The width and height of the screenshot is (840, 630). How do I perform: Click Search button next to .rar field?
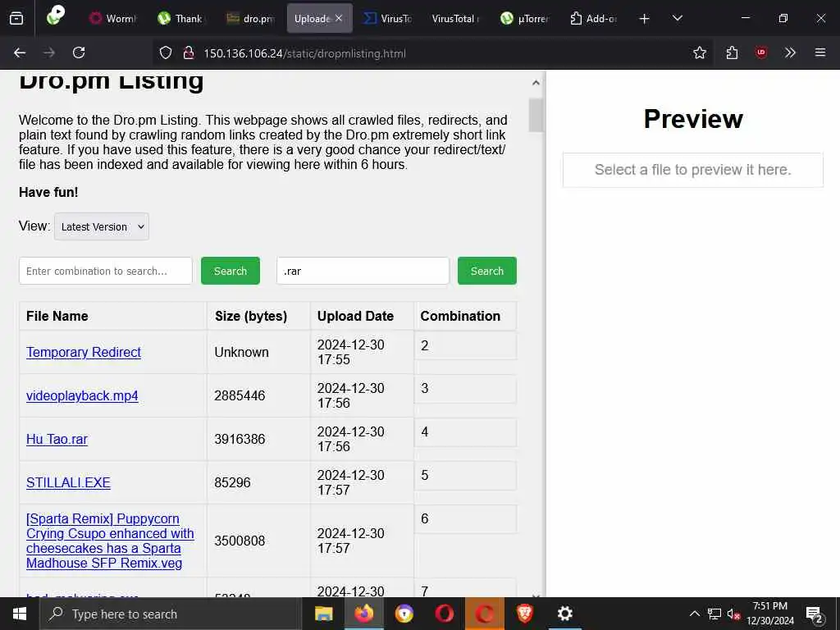click(x=487, y=271)
